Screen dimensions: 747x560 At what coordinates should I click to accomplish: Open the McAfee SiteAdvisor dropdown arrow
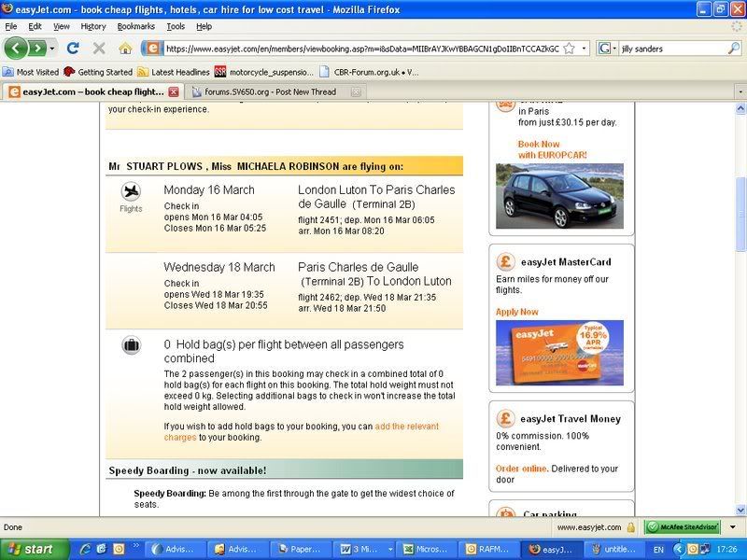click(733, 527)
